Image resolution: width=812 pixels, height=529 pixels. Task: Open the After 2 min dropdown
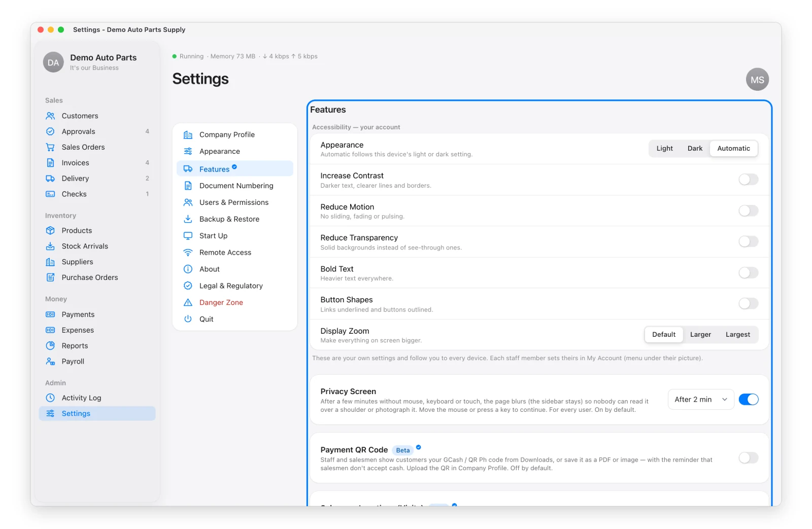[701, 400]
